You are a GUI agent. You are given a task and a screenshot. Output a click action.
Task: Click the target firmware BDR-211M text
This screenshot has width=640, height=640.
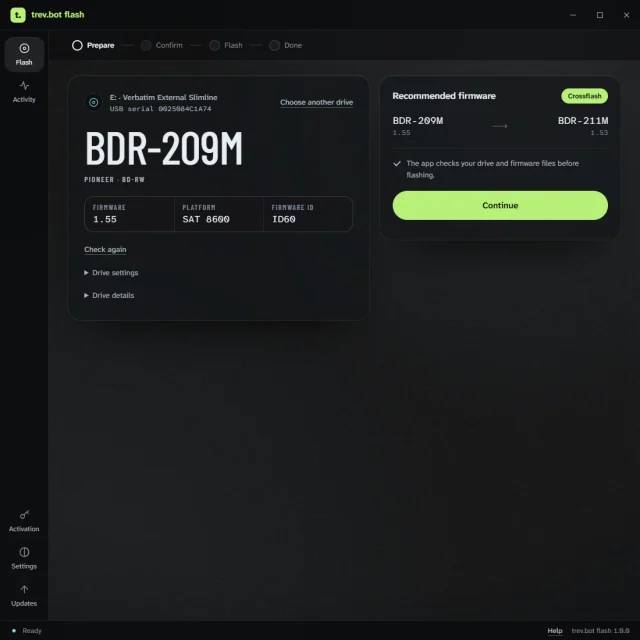pyautogui.click(x=583, y=121)
